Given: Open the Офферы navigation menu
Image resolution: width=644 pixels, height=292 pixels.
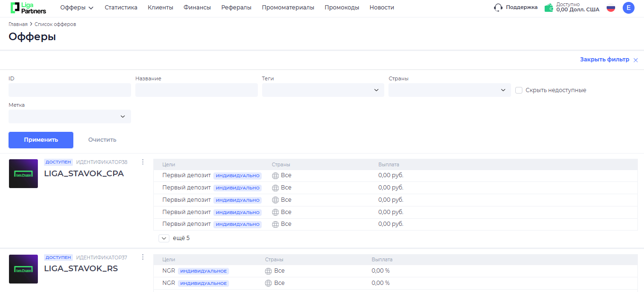Looking at the screenshot, I should (77, 8).
